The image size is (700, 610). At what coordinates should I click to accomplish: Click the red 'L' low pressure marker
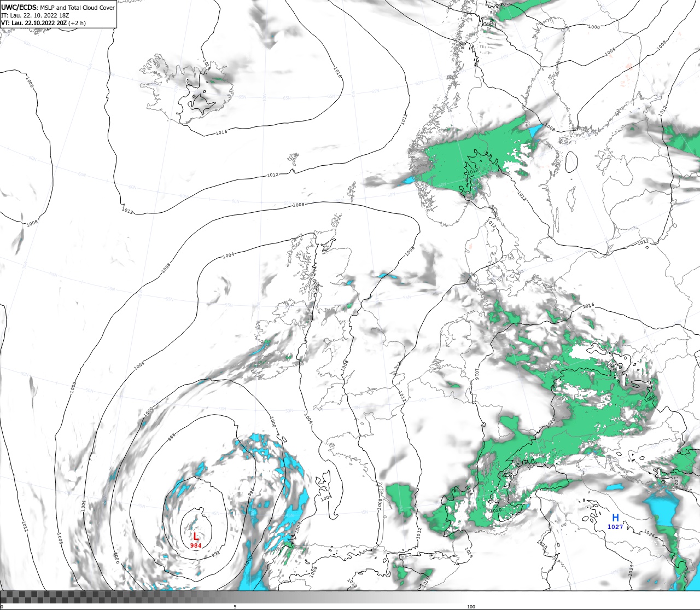click(x=196, y=537)
